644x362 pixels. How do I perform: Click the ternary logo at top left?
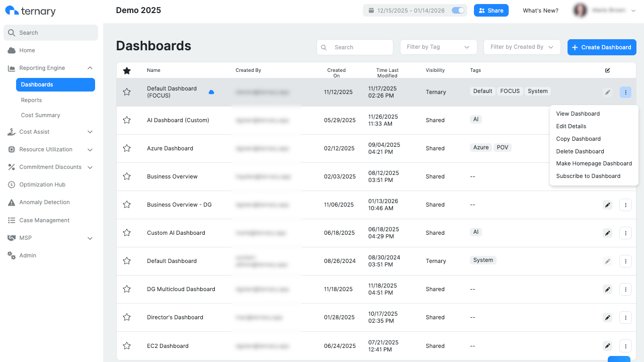(x=31, y=10)
